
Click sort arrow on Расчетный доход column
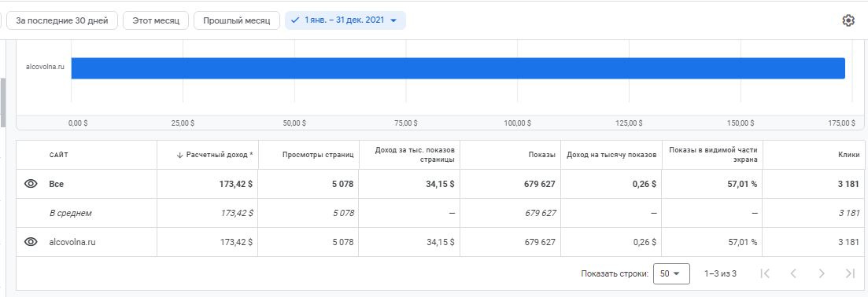coord(179,156)
